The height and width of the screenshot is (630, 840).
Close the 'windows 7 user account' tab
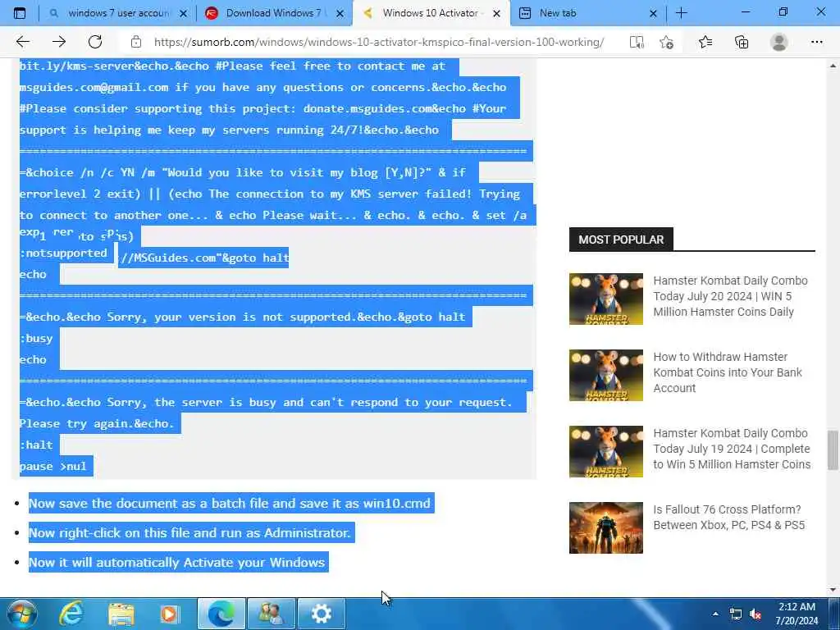183,13
